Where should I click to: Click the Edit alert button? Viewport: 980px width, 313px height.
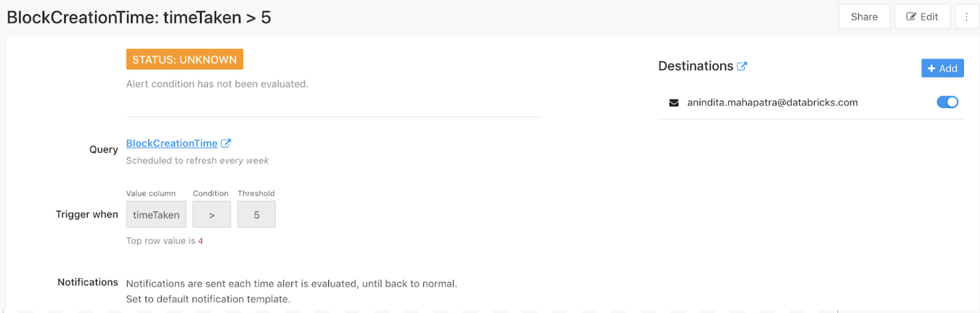coord(922,17)
